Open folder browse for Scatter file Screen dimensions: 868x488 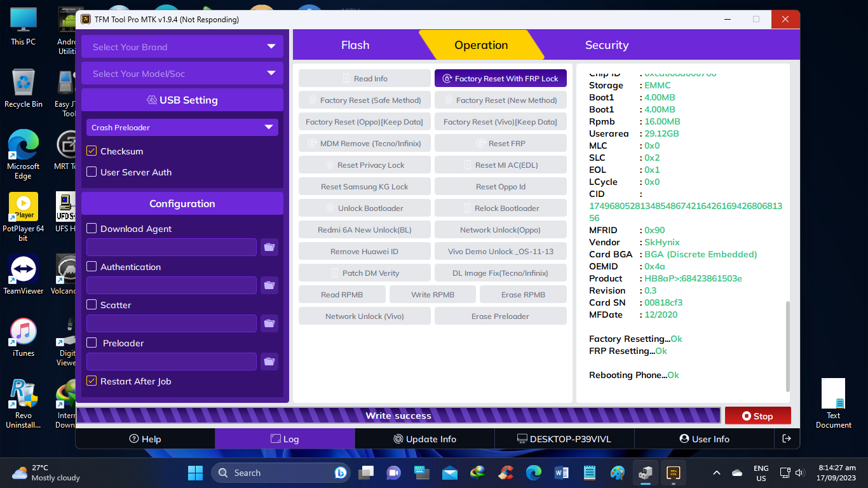tap(269, 323)
